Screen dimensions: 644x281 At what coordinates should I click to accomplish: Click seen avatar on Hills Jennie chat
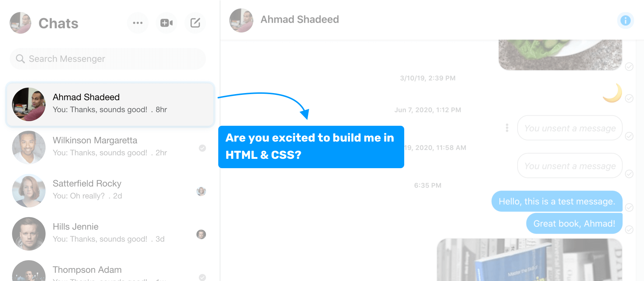pos(201,234)
